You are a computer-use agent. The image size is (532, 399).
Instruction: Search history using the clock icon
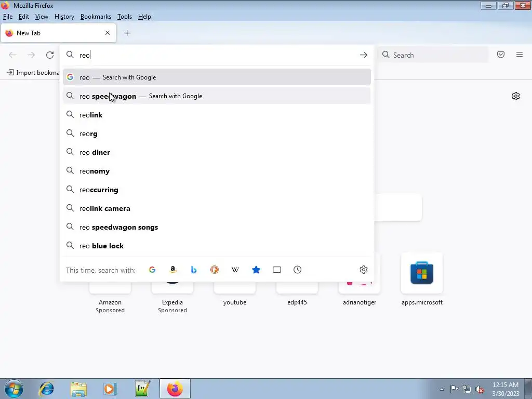click(298, 270)
